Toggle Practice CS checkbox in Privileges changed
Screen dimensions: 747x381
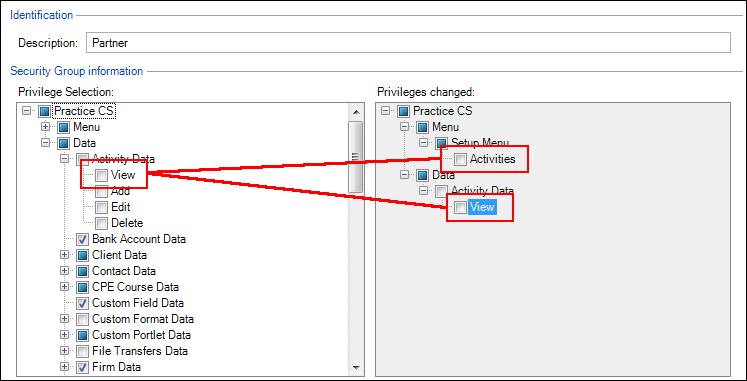pyautogui.click(x=404, y=111)
